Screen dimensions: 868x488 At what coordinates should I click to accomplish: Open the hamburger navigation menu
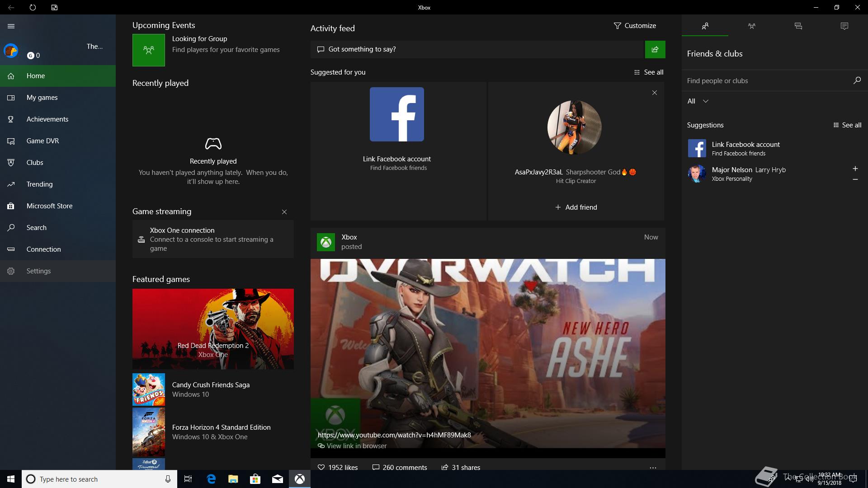[x=11, y=26]
